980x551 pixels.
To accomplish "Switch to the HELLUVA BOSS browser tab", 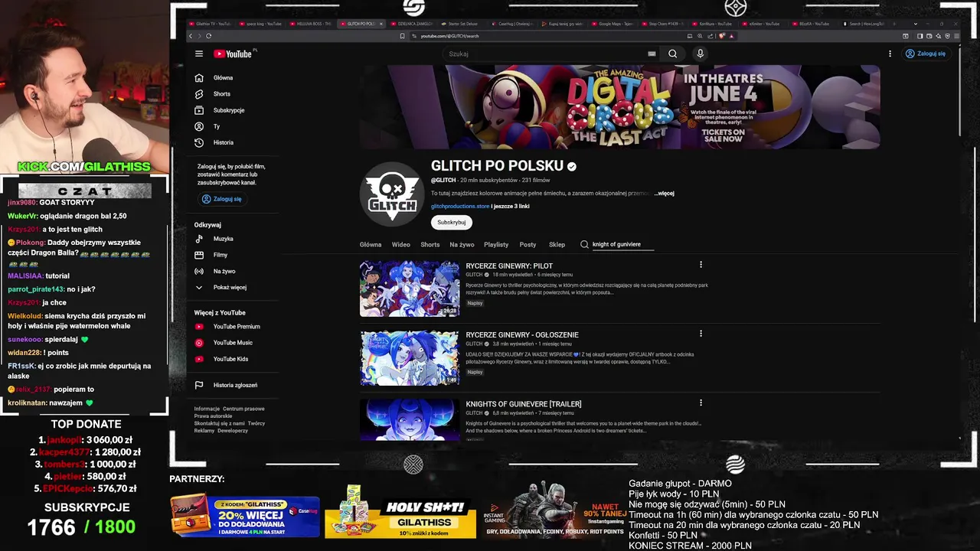I will (312, 24).
